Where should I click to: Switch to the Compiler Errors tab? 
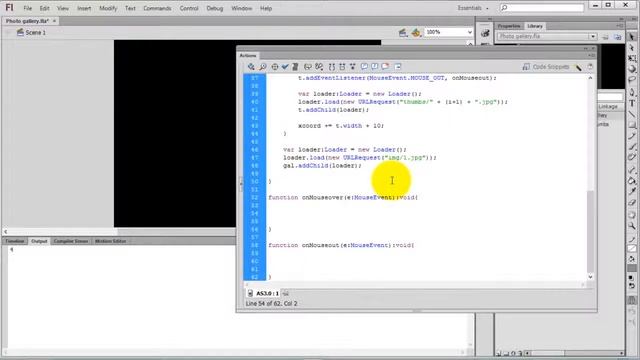71,241
